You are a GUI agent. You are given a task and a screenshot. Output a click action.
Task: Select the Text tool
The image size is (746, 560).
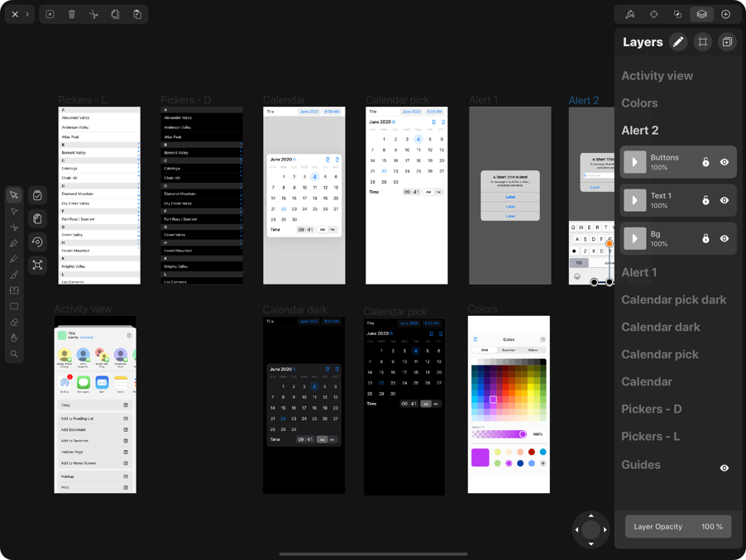tap(14, 290)
